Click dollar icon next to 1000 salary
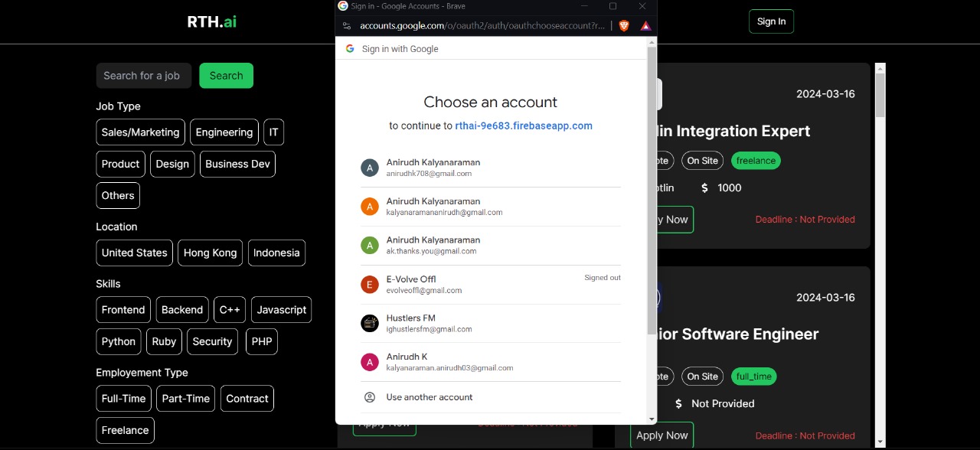This screenshot has width=980, height=450. 704,187
